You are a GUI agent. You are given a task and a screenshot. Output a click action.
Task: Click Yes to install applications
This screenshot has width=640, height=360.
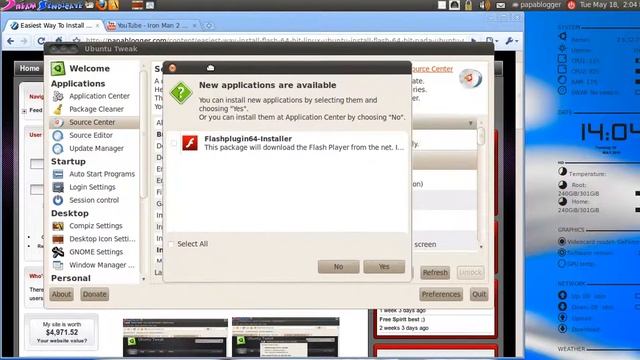pyautogui.click(x=384, y=267)
